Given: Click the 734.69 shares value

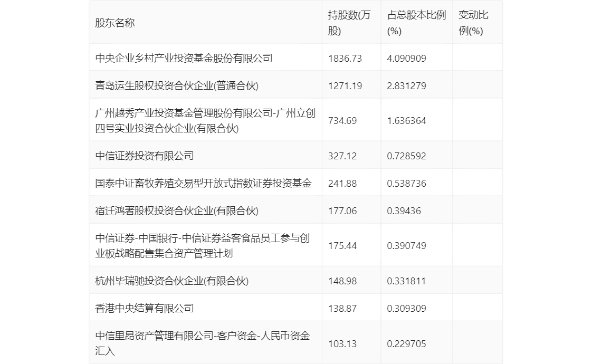Looking at the screenshot, I should click(x=342, y=121).
